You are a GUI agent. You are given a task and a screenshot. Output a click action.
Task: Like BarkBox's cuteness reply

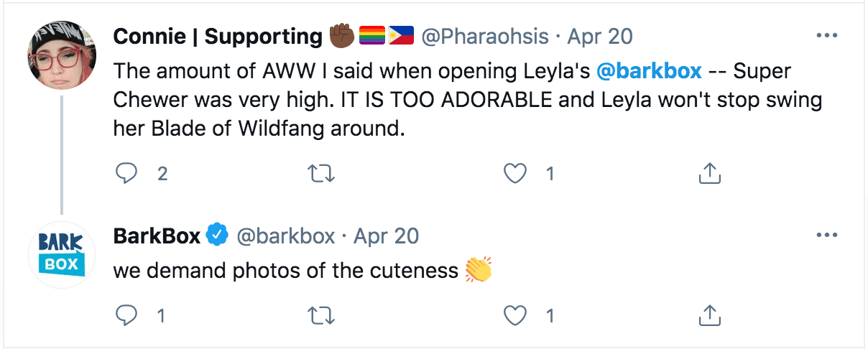tap(517, 315)
